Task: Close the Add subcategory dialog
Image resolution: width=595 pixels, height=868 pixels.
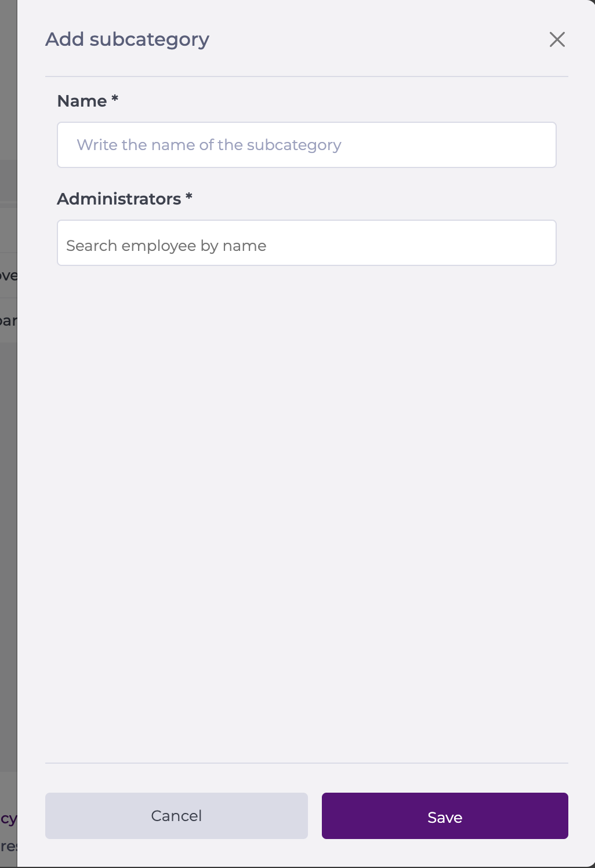Action: pyautogui.click(x=557, y=39)
